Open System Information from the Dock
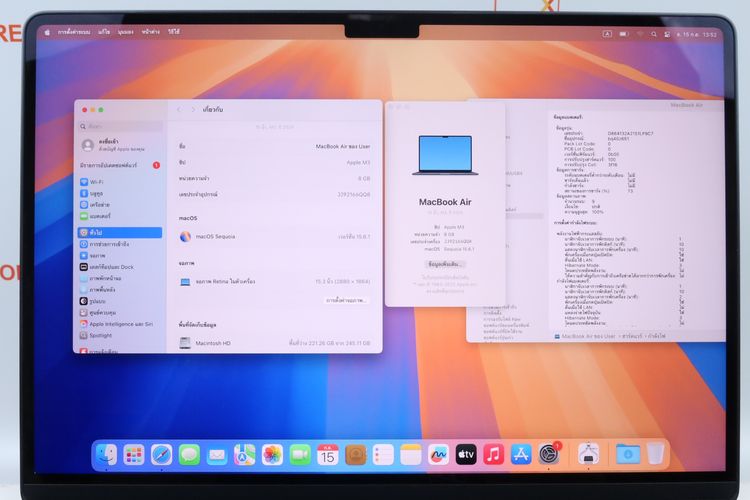Image resolution: width=750 pixels, height=500 pixels. (x=588, y=455)
